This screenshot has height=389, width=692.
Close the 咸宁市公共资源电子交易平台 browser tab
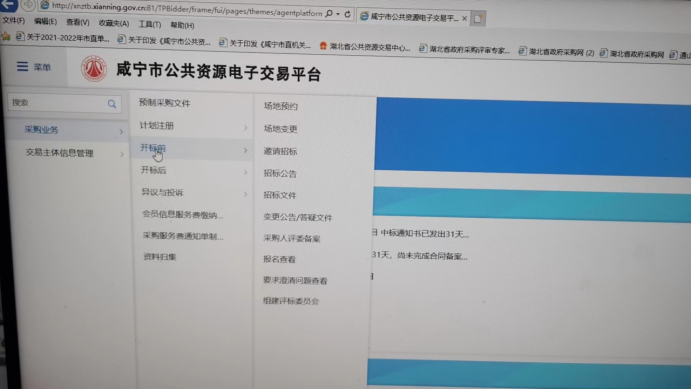(464, 18)
